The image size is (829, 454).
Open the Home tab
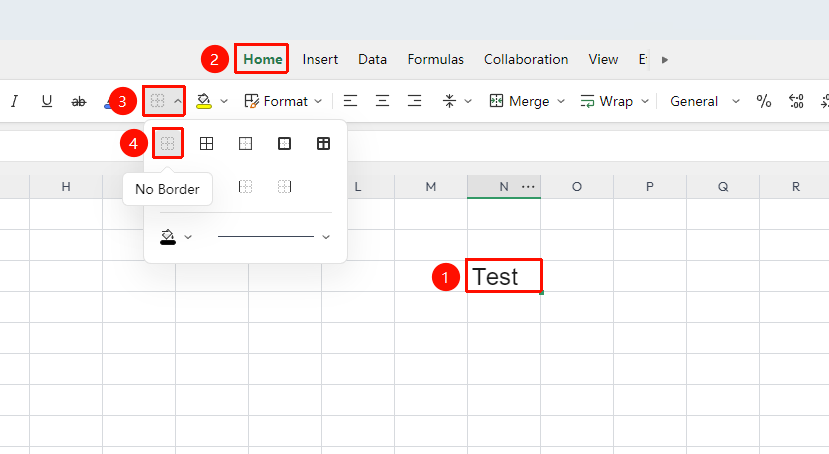(263, 59)
